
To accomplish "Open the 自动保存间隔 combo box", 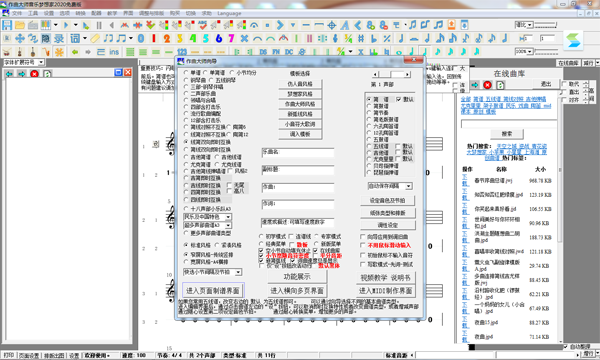I will coord(390,186).
